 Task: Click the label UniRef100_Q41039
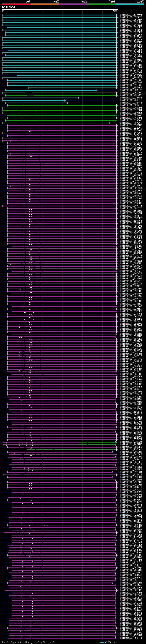(131, 296)
